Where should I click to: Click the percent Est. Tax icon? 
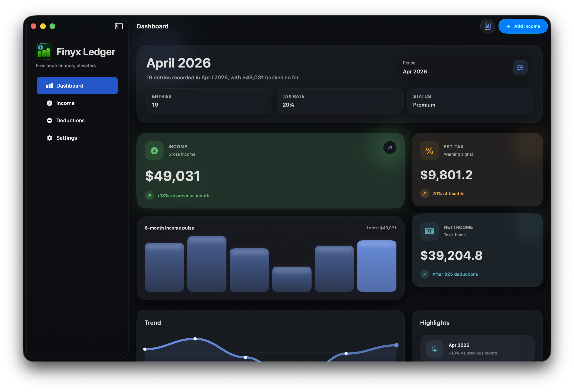(429, 151)
